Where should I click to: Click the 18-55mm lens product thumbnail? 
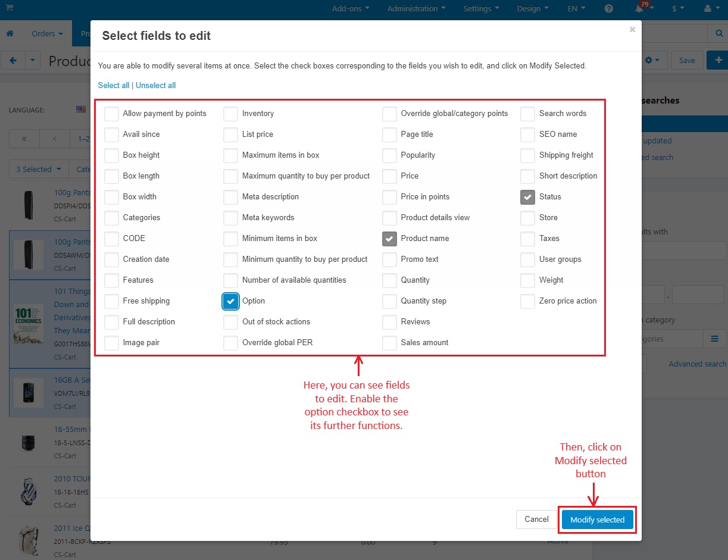pos(29,442)
